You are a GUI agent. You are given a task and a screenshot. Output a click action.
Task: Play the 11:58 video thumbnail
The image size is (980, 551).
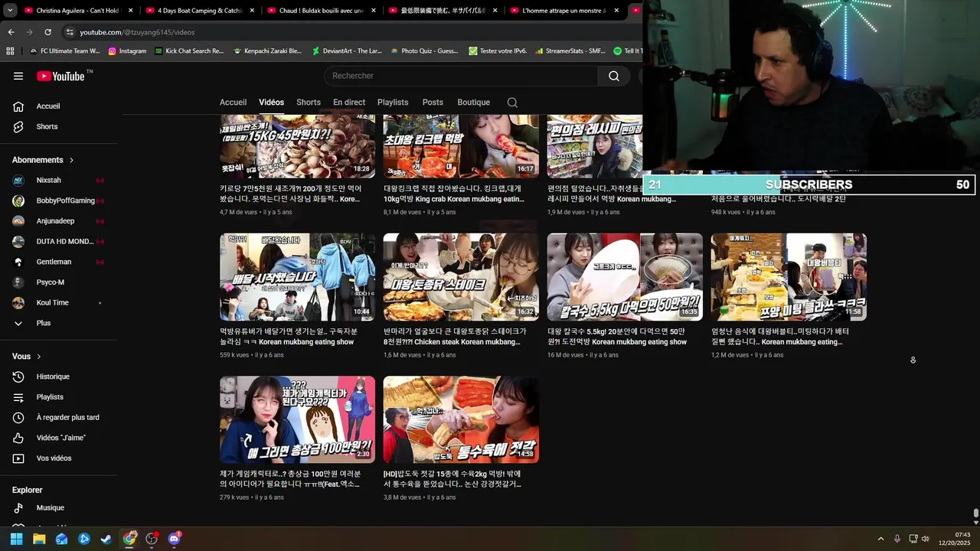pos(789,277)
